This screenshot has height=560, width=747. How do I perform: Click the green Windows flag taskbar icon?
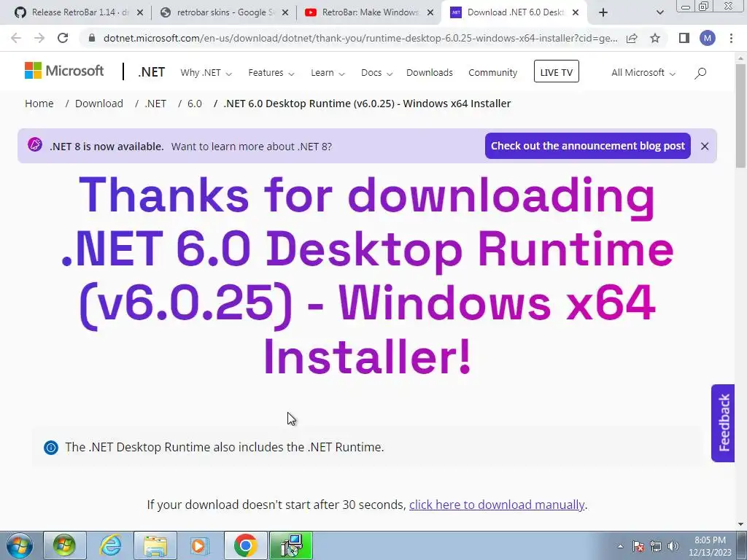[65, 545]
